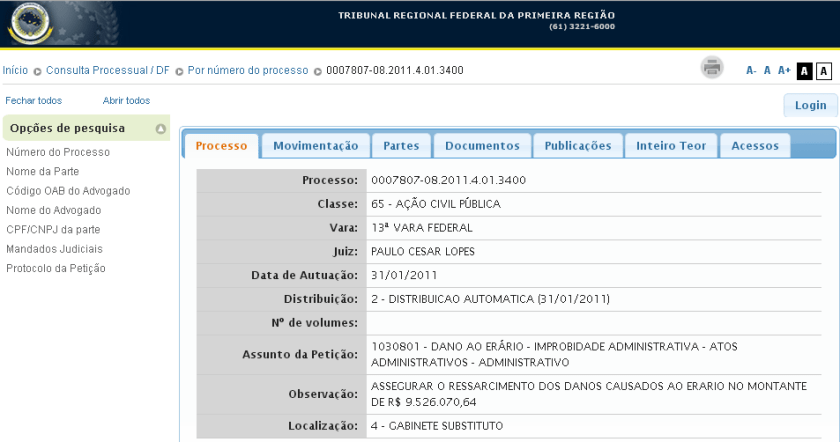
Task: Decrease font size with A- control
Action: click(751, 71)
